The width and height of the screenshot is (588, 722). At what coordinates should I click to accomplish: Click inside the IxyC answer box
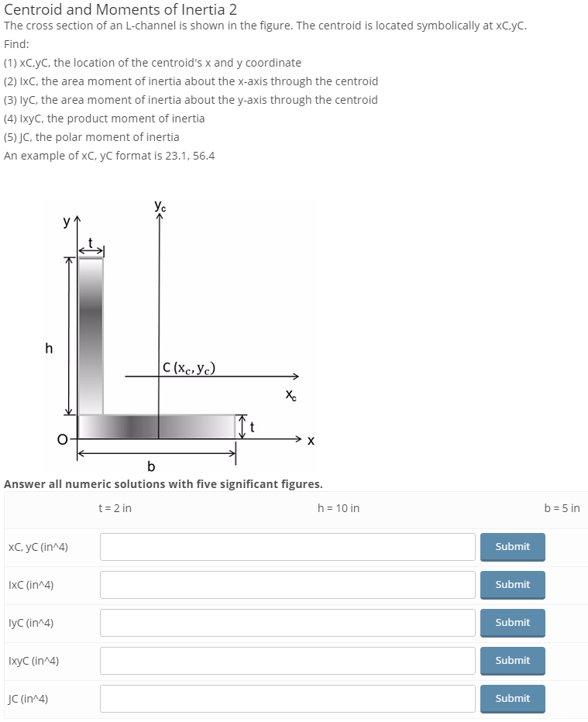pyautogui.click(x=287, y=661)
